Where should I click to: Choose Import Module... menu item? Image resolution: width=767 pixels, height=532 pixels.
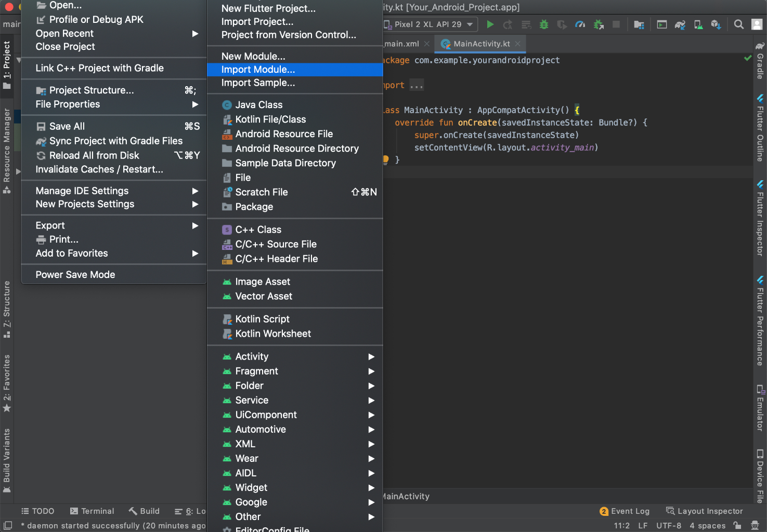tap(295, 70)
